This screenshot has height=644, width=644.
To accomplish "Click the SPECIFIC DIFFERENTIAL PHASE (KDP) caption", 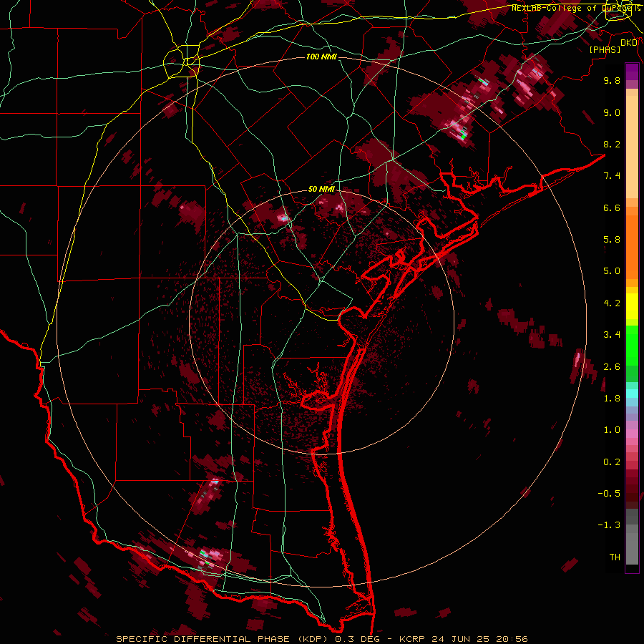I will pyautogui.click(x=222, y=639).
